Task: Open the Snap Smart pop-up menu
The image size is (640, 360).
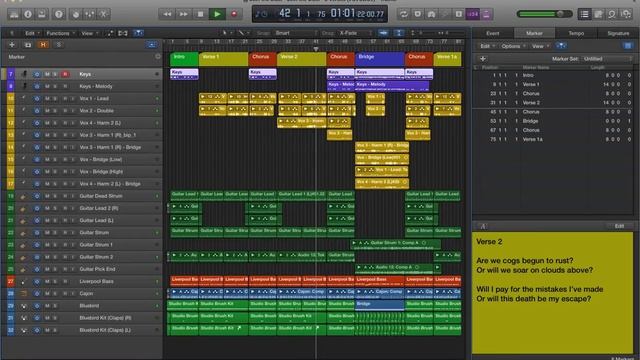Action: [296, 33]
